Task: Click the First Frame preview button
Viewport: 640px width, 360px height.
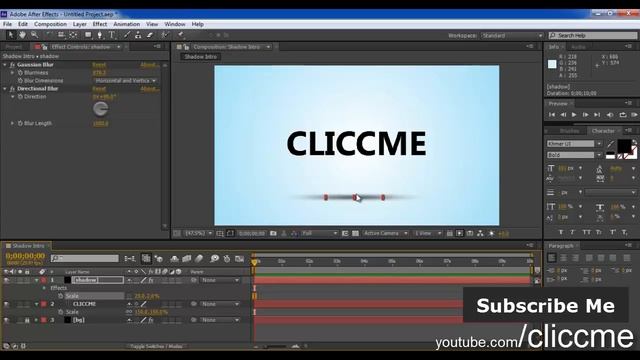Action: coord(552,115)
